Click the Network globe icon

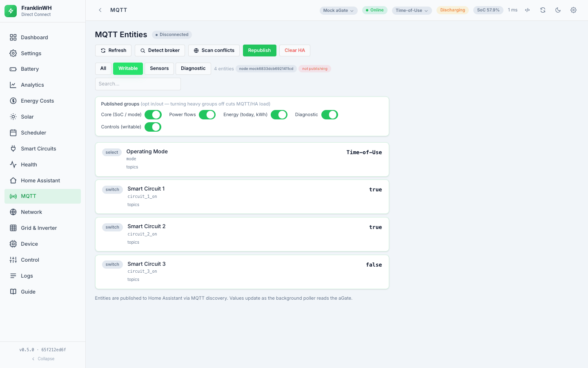13,212
